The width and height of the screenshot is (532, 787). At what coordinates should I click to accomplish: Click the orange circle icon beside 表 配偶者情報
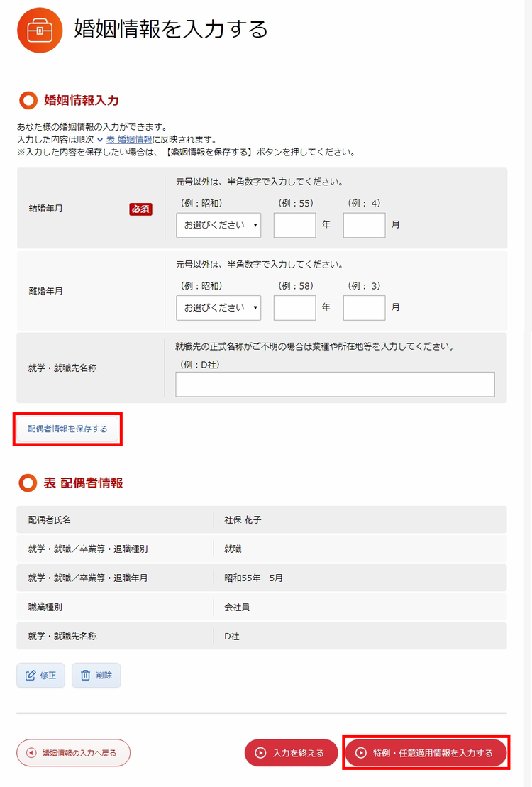(28, 483)
